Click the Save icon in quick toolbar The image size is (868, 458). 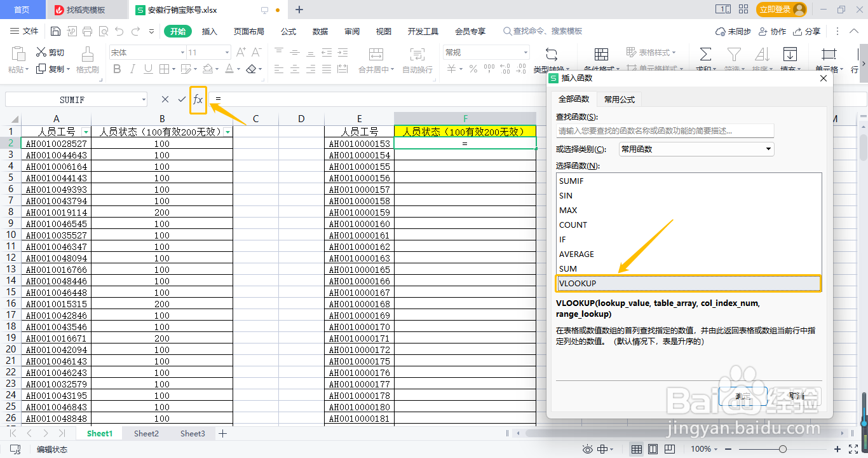(55, 31)
